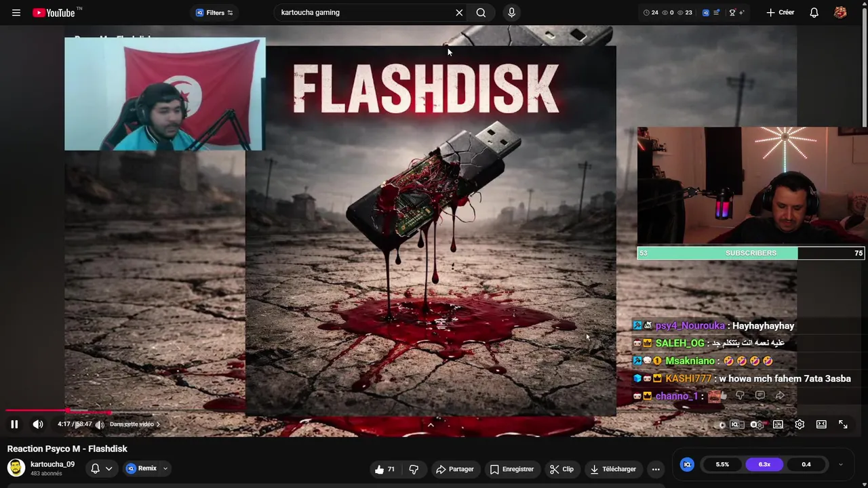Toggle subtitles in the player
Viewport: 868px width, 488px height.
point(778,424)
